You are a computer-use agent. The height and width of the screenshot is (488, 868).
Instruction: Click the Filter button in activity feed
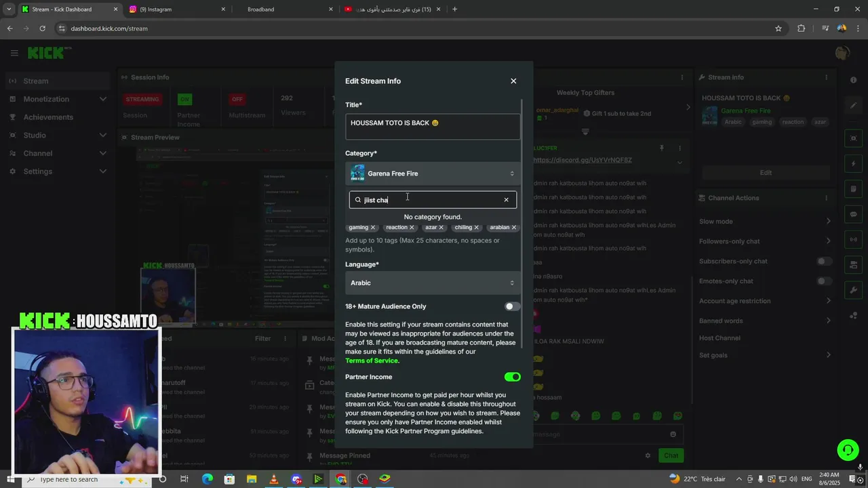[x=263, y=338]
